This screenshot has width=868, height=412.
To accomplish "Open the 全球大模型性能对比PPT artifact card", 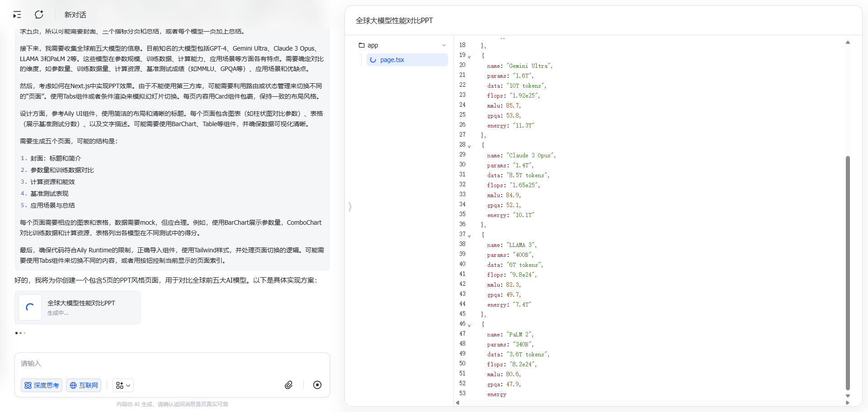I will point(81,308).
